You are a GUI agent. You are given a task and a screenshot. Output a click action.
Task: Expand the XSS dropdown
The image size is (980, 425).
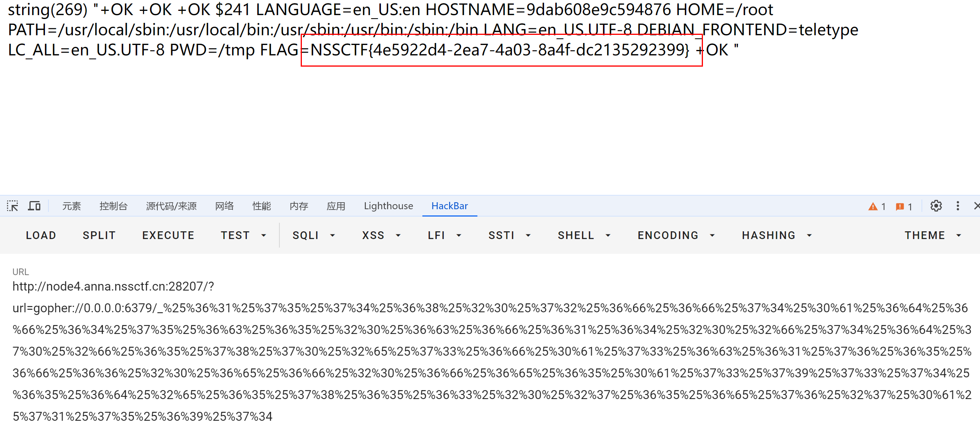[381, 235]
